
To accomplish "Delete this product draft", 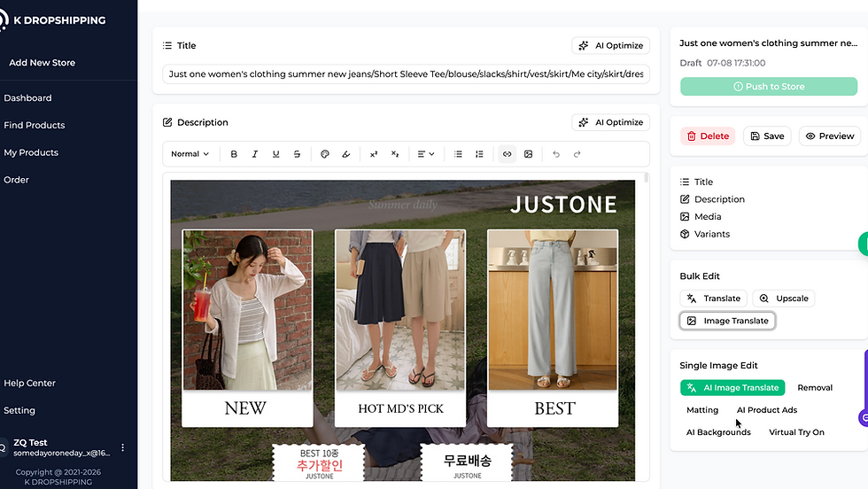I will tap(708, 136).
